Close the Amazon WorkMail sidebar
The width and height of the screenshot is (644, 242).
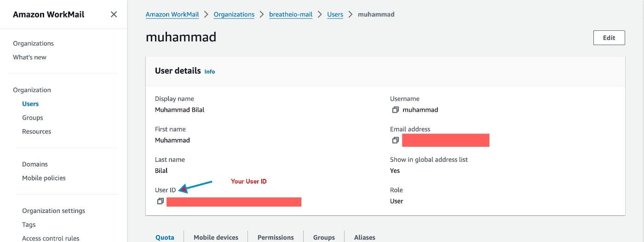114,14
